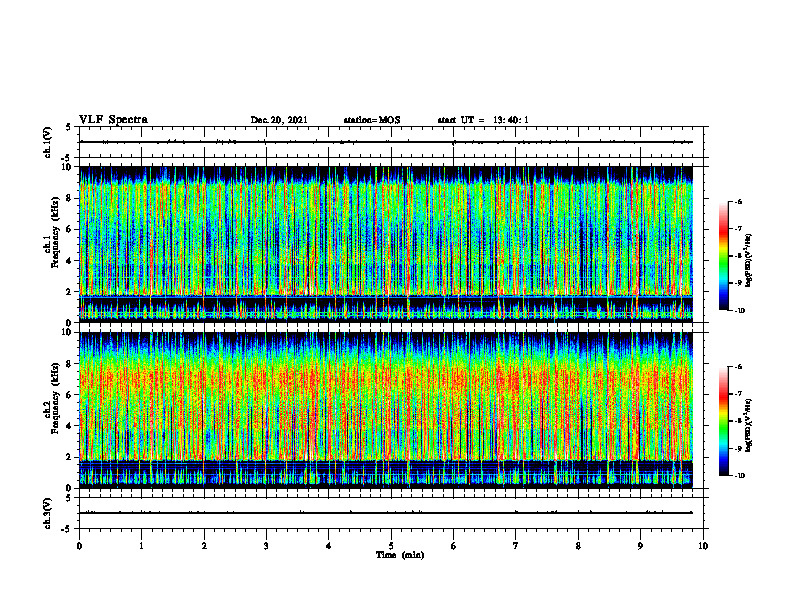Click the "ch.3(V)" waveform axis label
Viewport: 792px width, 612px height.
click(x=48, y=513)
